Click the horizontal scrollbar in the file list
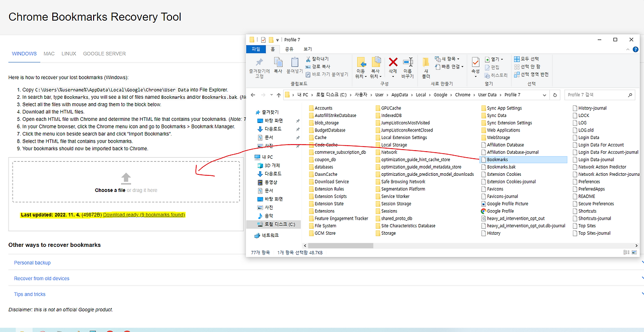Image resolution: width=644 pixels, height=332 pixels. (x=340, y=246)
